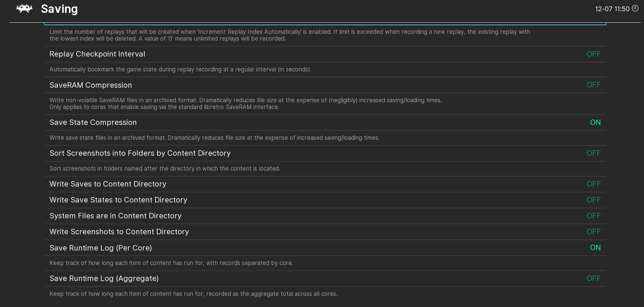This screenshot has height=307, width=644.
Task: Click the OFF value of Replay Checkpoint Interval
Action: 593,54
